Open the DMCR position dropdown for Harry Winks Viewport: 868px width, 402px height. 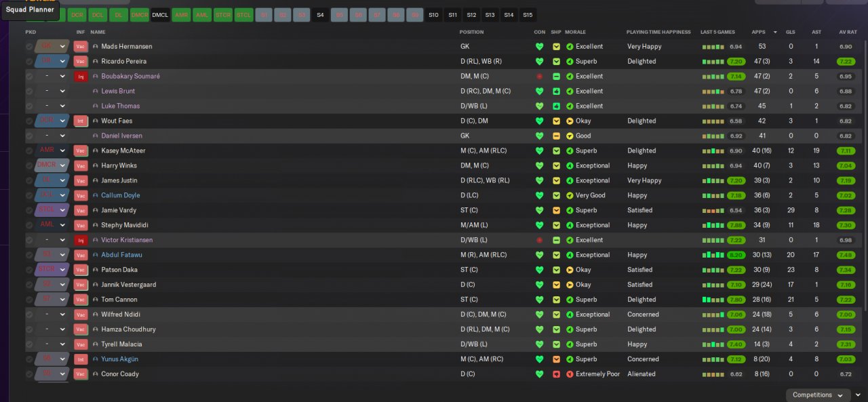click(52, 165)
